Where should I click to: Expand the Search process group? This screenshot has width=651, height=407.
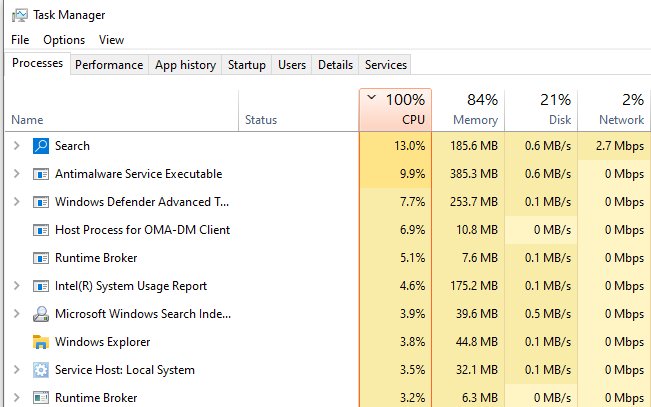tap(17, 145)
